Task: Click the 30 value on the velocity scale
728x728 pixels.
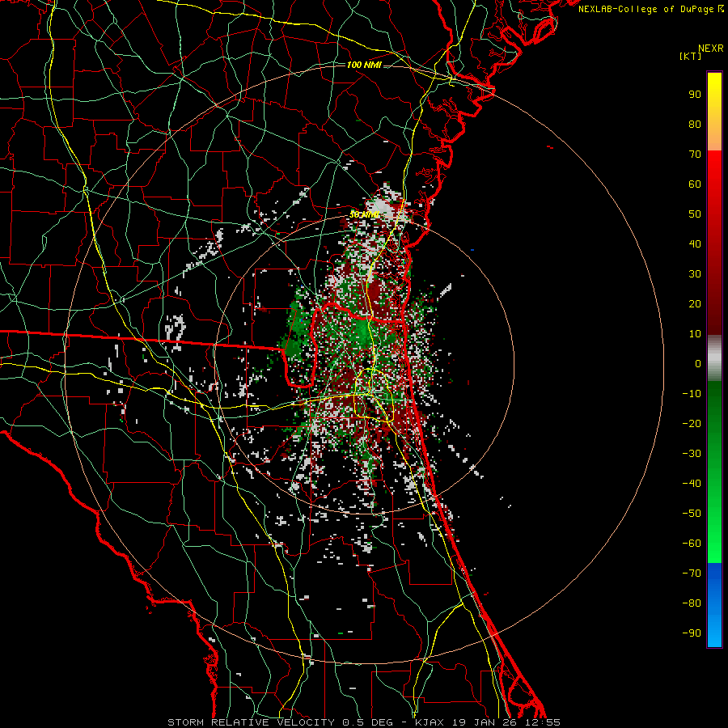Action: tap(695, 274)
